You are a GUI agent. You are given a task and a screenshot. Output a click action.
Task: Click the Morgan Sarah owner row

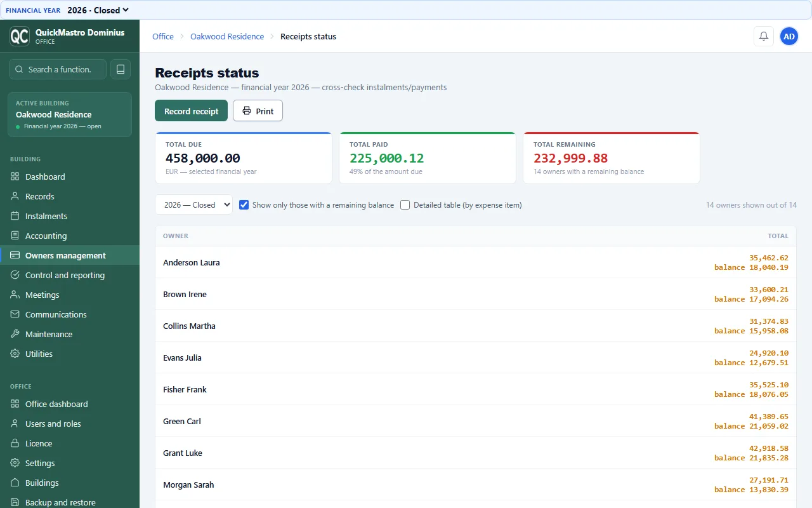point(476,485)
